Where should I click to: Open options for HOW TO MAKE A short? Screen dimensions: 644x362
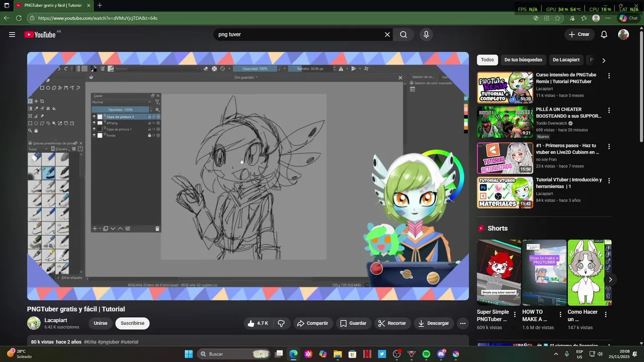560,314
